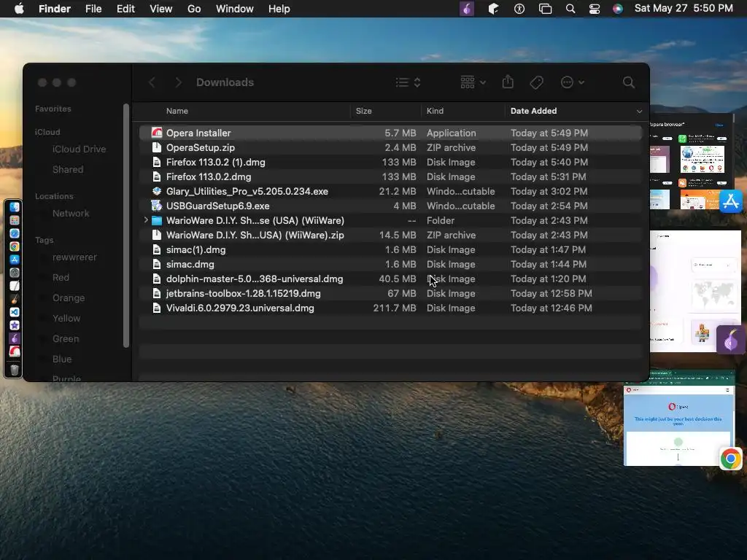Open Visual Studio Code from the Dock
The height and width of the screenshot is (560, 747).
15,312
